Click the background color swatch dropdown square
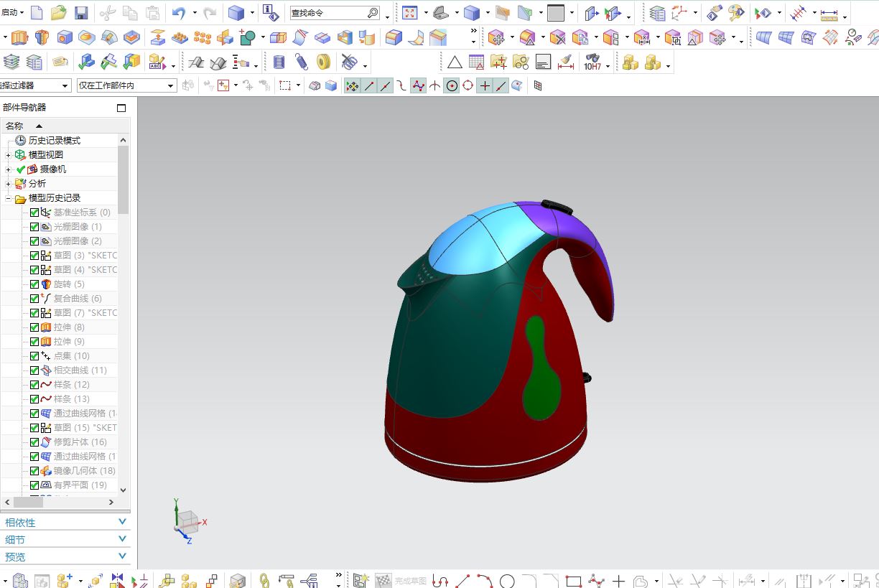This screenshot has height=588, width=879. 556,13
